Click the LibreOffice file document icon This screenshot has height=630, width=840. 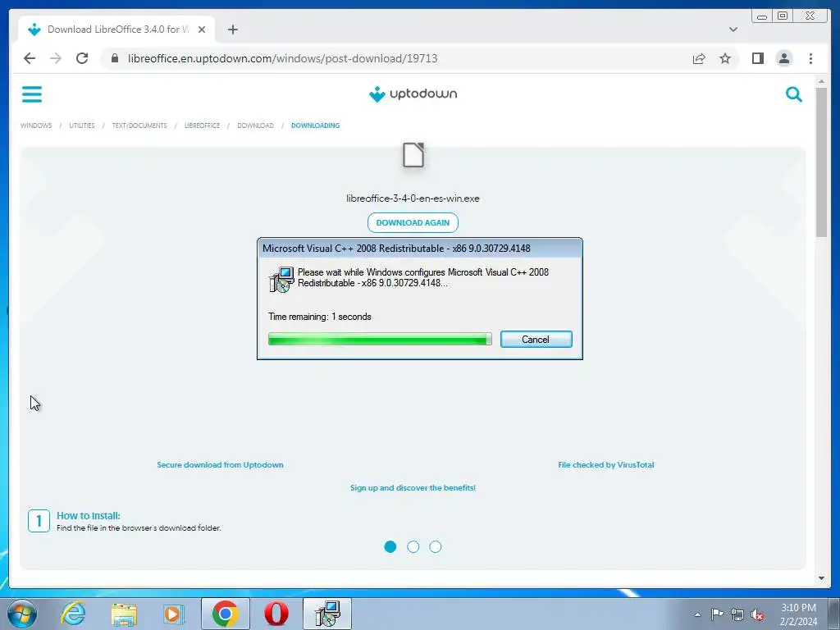pos(413,155)
